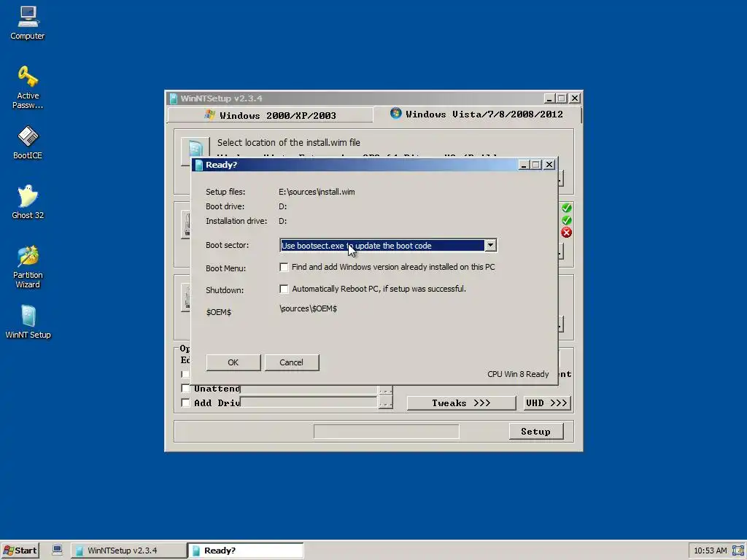The width and height of the screenshot is (747, 560).
Task: Close the WinNTSetup v2.3.4 window
Action: (x=575, y=98)
